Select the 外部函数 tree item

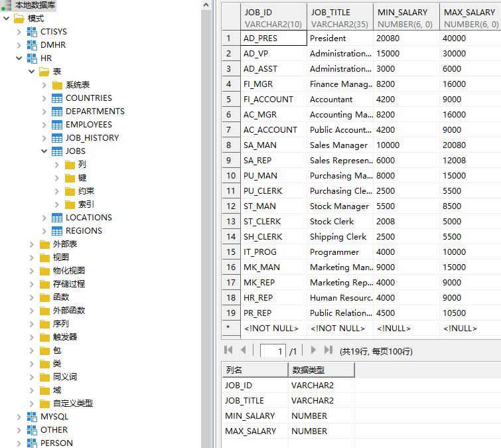point(69,311)
